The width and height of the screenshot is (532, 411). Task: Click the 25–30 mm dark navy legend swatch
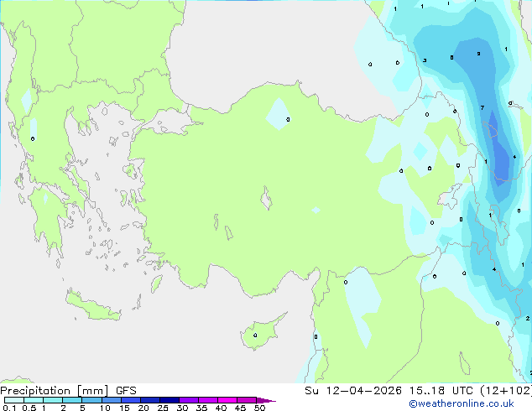[170, 400]
